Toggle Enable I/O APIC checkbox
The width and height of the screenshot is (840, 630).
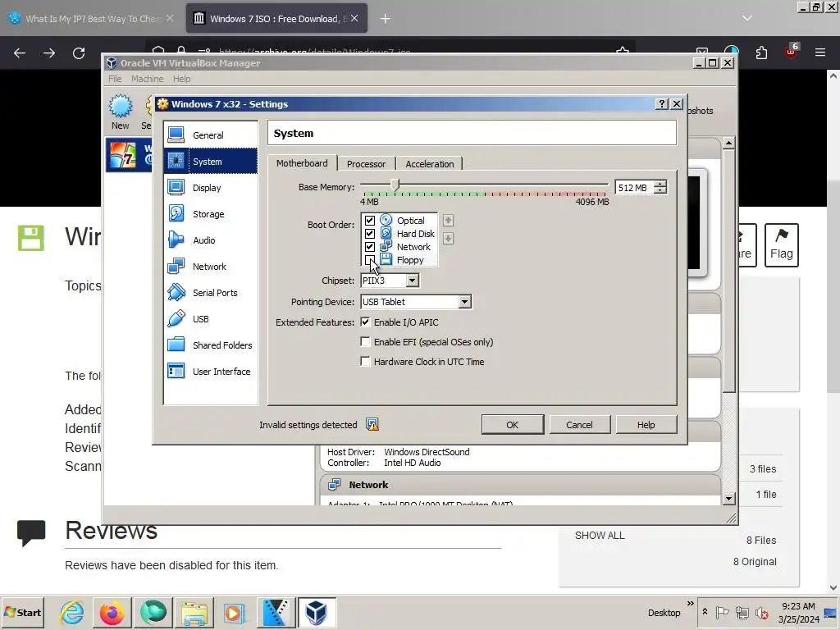[x=365, y=322]
